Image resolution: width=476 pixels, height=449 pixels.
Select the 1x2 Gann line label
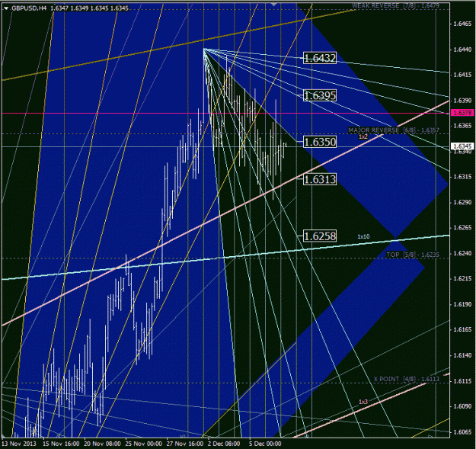[363, 136]
